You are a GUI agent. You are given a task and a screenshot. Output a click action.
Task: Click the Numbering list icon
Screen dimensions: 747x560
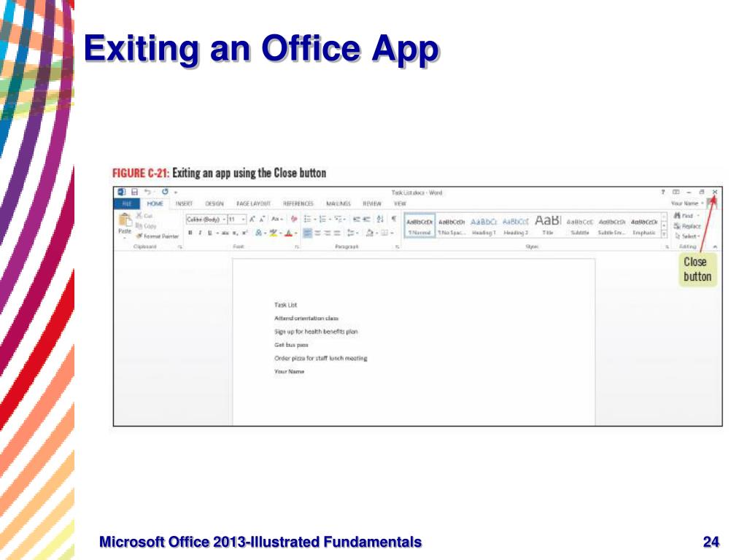(x=323, y=219)
